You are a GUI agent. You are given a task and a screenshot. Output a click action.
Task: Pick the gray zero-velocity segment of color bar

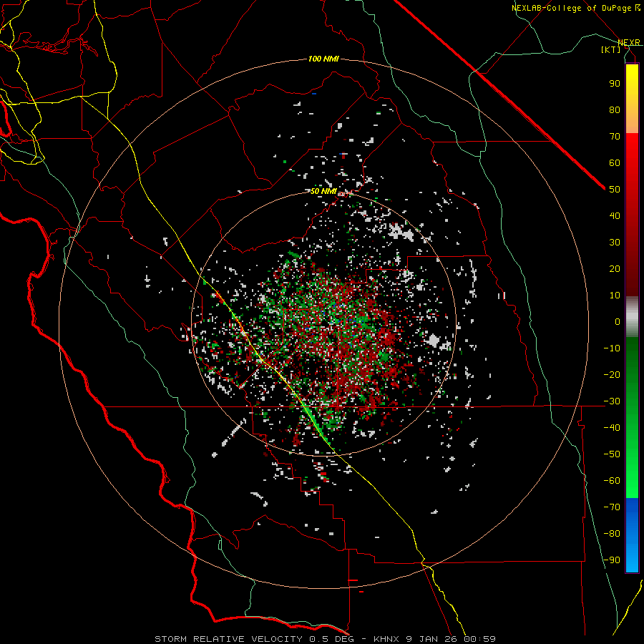pyautogui.click(x=632, y=317)
